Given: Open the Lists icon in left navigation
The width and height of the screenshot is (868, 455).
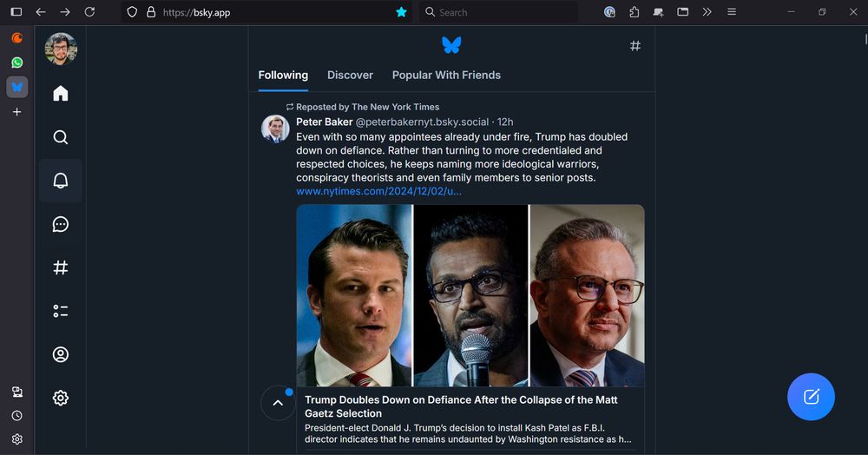Looking at the screenshot, I should [61, 311].
